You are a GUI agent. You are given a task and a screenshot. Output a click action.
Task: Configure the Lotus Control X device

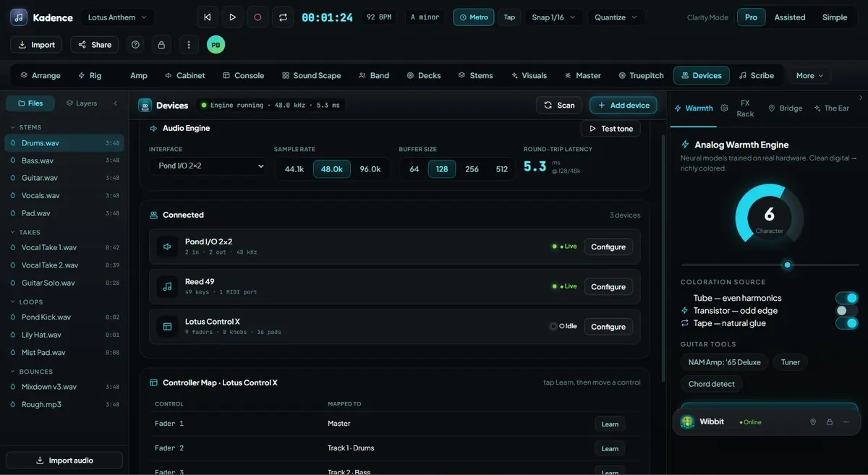click(608, 327)
